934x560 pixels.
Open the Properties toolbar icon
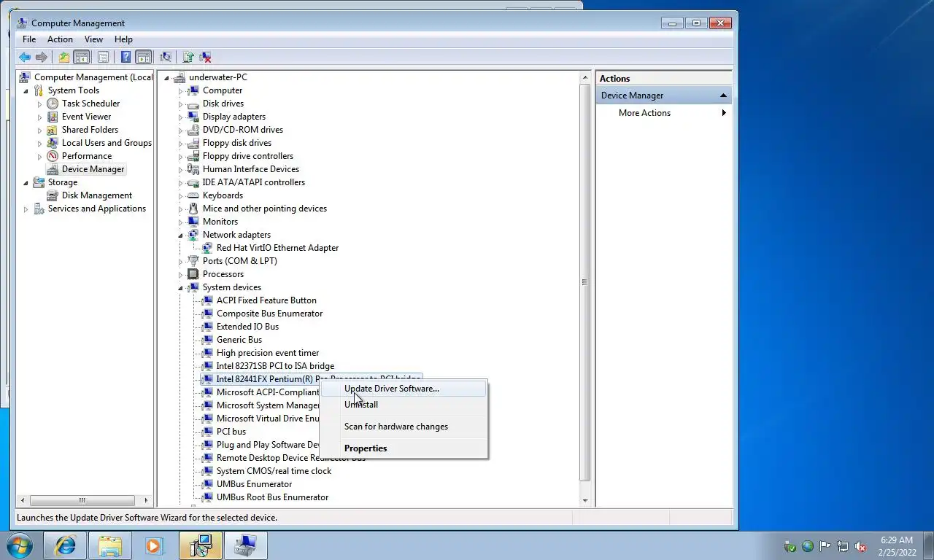coord(103,57)
